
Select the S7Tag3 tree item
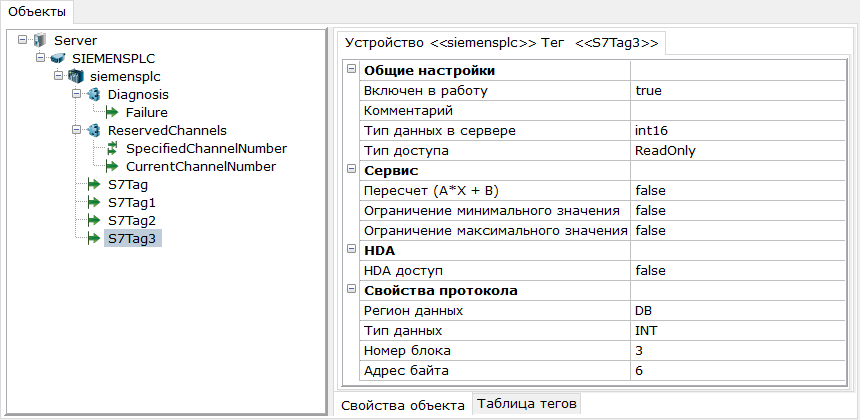(x=133, y=239)
